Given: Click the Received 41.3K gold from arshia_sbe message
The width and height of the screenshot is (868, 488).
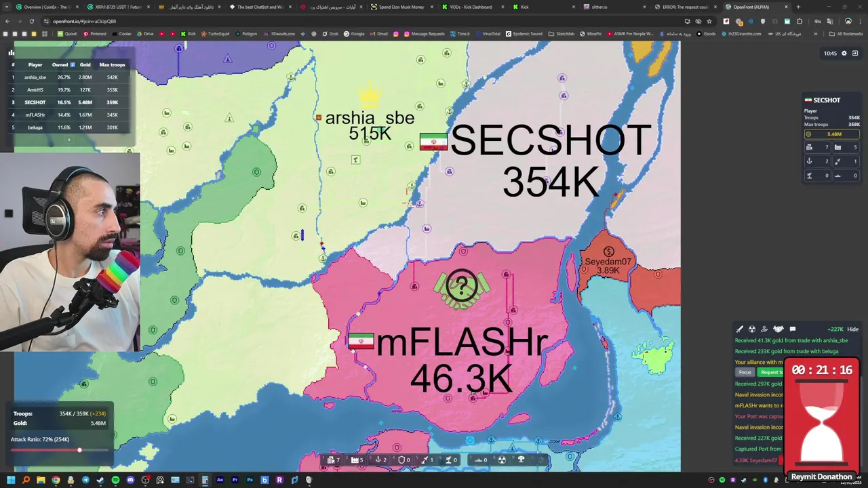Looking at the screenshot, I should click(791, 340).
